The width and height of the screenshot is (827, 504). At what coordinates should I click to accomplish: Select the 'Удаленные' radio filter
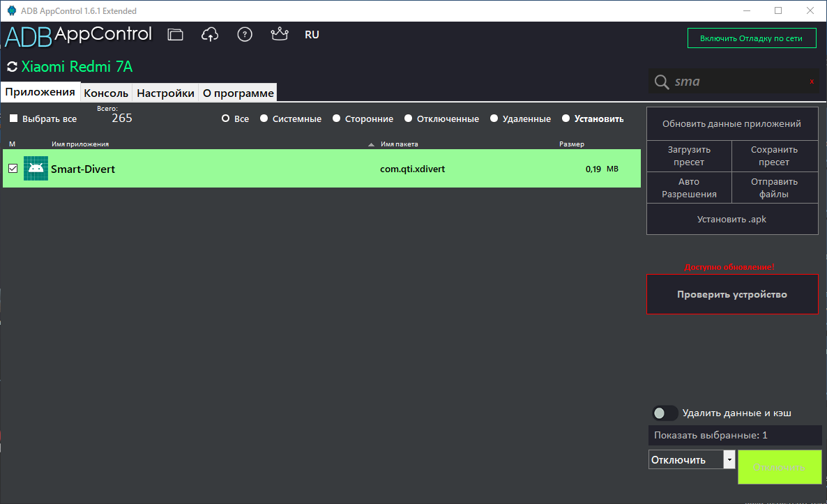point(494,119)
